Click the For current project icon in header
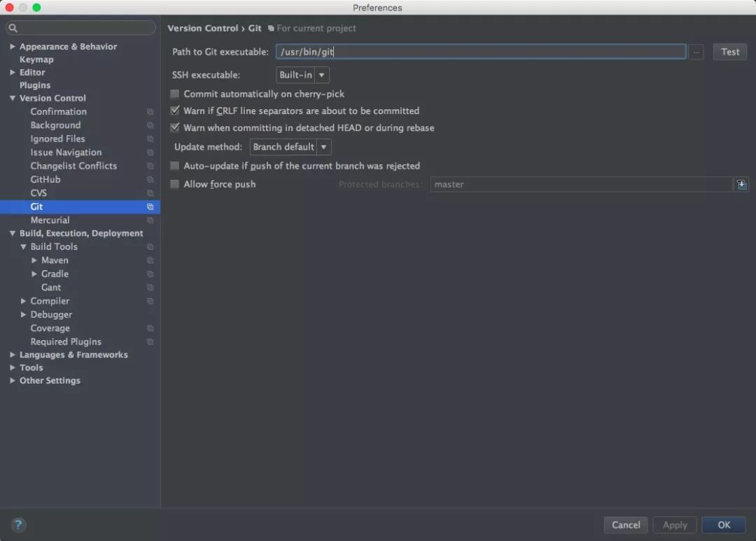The image size is (756, 541). tap(271, 29)
